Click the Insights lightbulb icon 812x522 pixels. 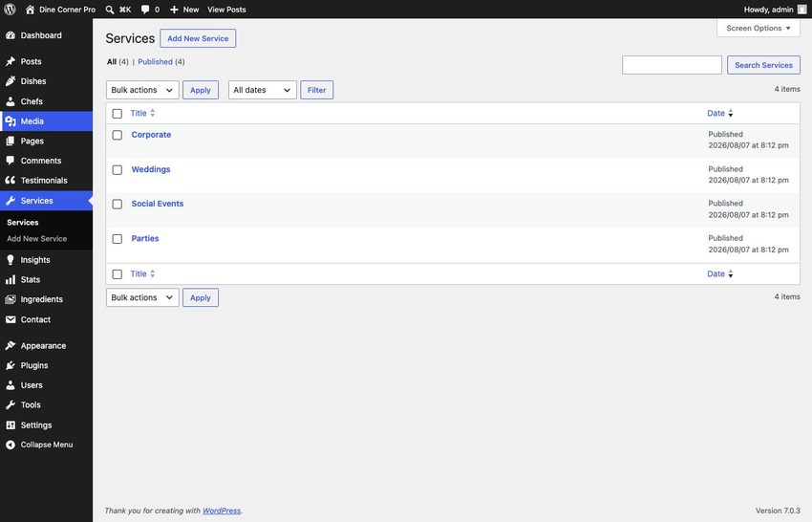[11, 260]
